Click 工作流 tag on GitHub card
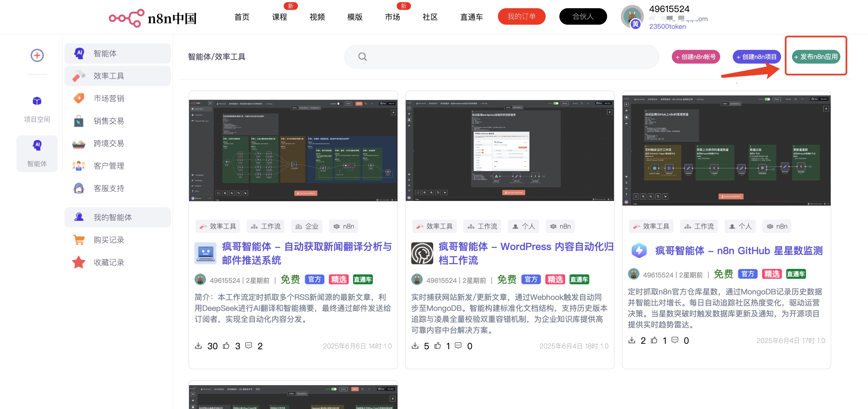 pos(699,226)
